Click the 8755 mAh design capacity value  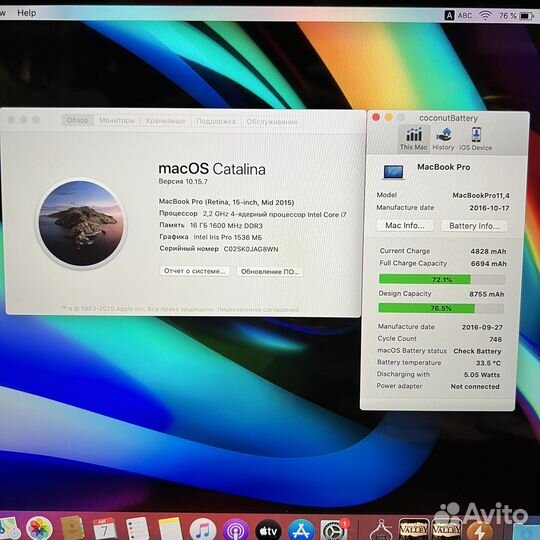click(x=487, y=294)
